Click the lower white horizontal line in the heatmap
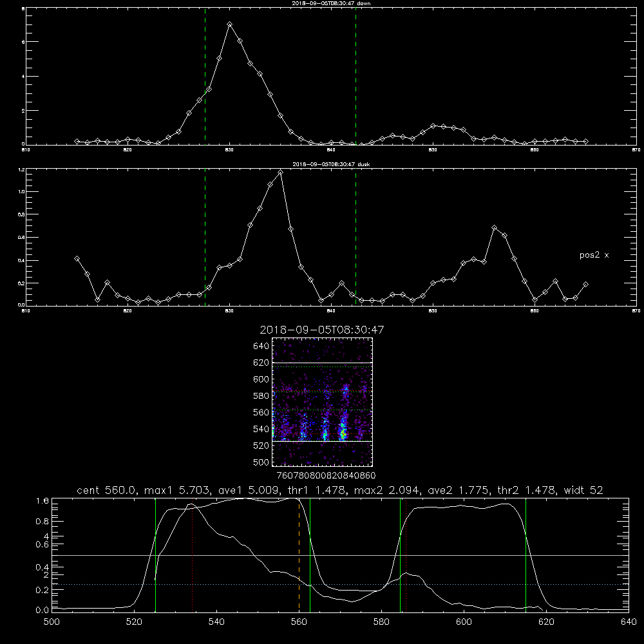Screen dimensions: 644x644 point(323,441)
